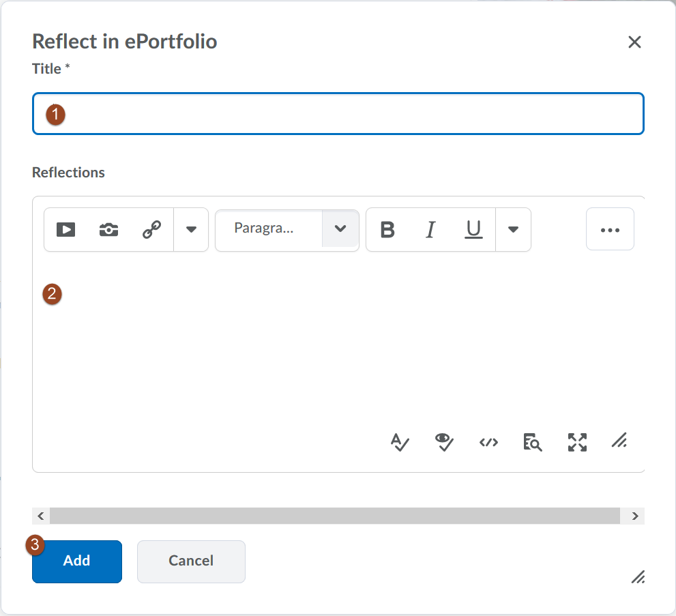Toggle fullscreen editor mode
Viewport: 676px width, 616px height.
pyautogui.click(x=577, y=442)
